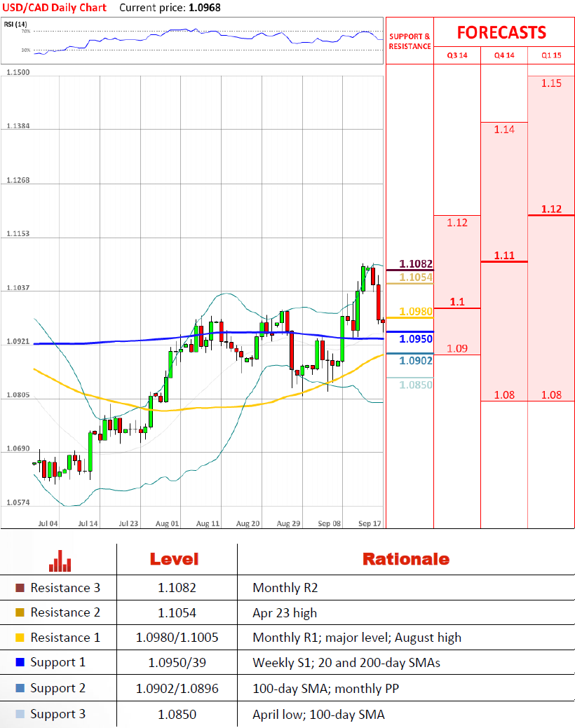The height and width of the screenshot is (728, 575).
Task: Click the 'Jul 04' date axis label
Action: pos(48,523)
